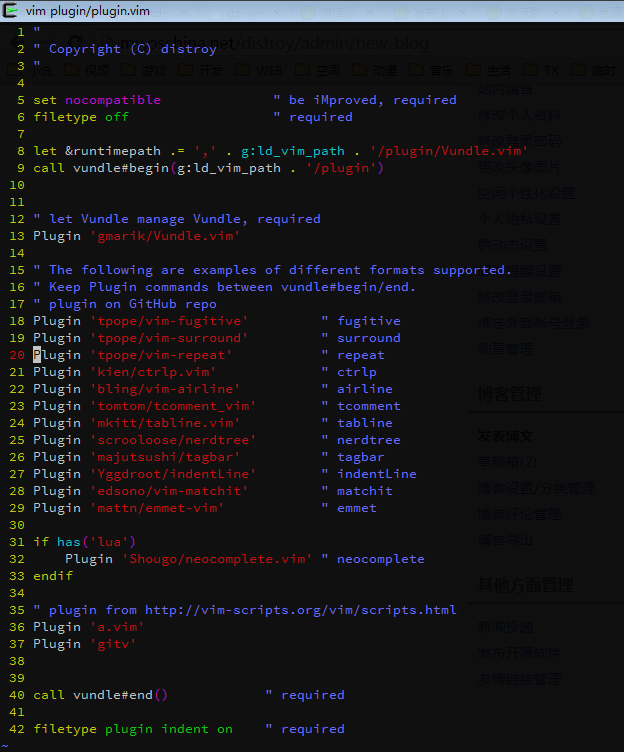
Task: Click 'mkitt/tabline.vim' plugin string
Action: coord(165,423)
